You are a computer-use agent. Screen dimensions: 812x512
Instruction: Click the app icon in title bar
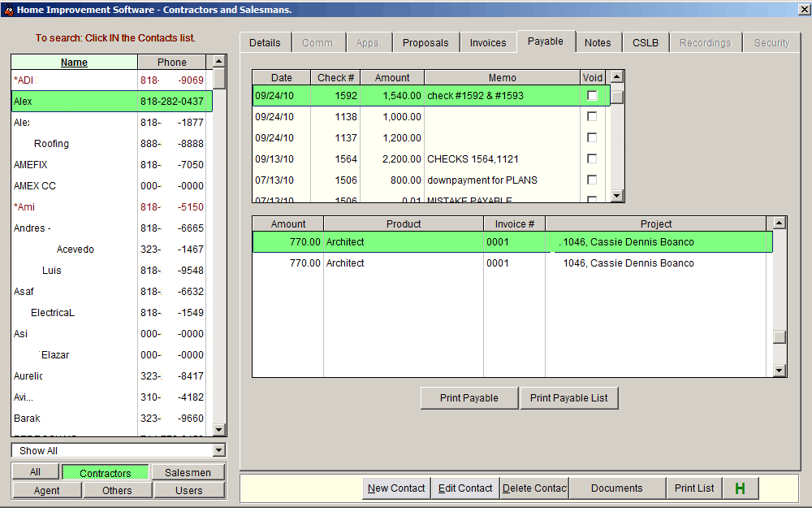coord(8,9)
